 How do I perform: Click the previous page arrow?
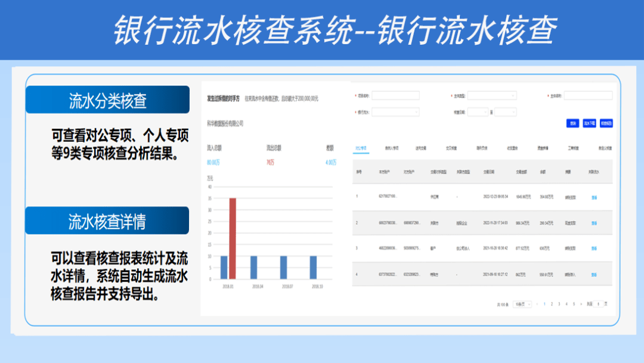(x=537, y=304)
